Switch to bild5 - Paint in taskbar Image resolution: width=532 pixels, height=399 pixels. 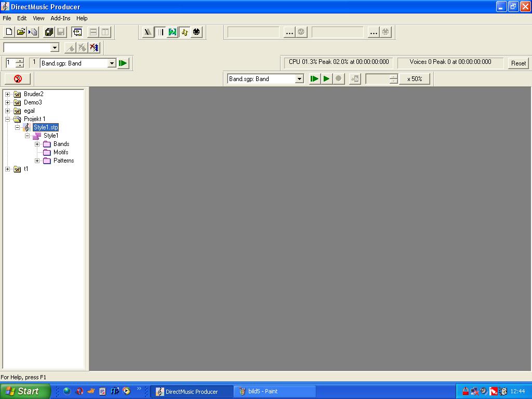(274, 391)
